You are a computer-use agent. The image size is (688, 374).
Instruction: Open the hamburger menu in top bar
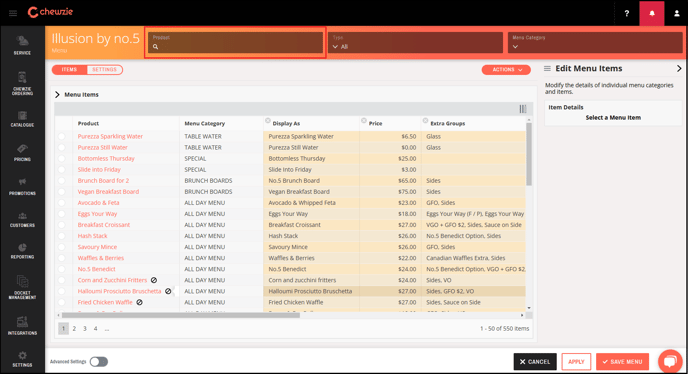pos(13,13)
